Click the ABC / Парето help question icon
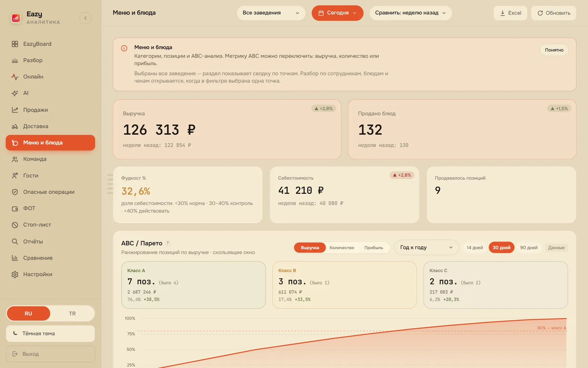 pyautogui.click(x=168, y=243)
